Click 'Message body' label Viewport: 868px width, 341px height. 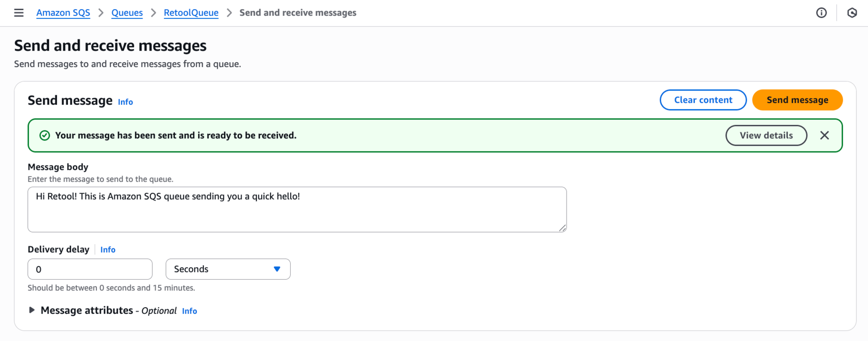tap(58, 167)
